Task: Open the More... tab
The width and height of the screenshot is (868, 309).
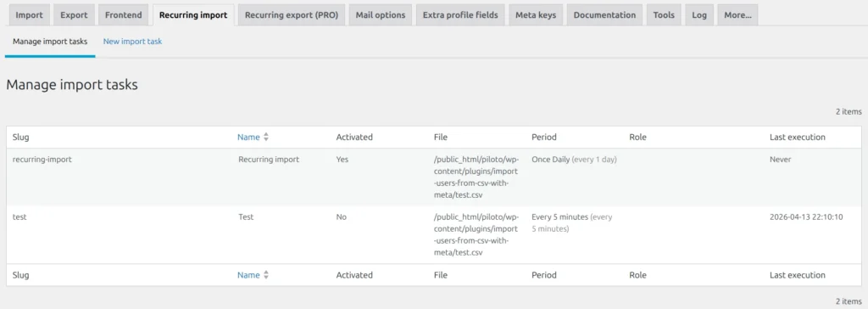Action: [737, 15]
